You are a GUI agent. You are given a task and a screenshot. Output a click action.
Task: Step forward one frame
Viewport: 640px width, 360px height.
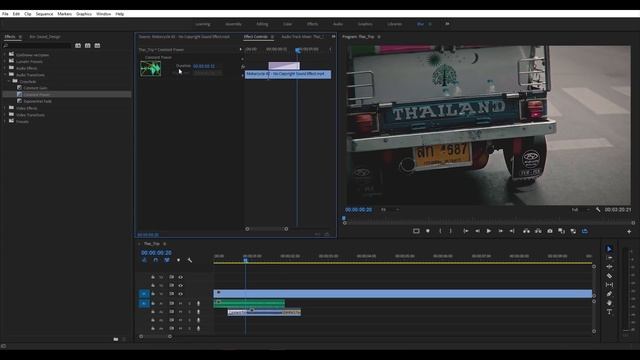pyautogui.click(x=500, y=231)
